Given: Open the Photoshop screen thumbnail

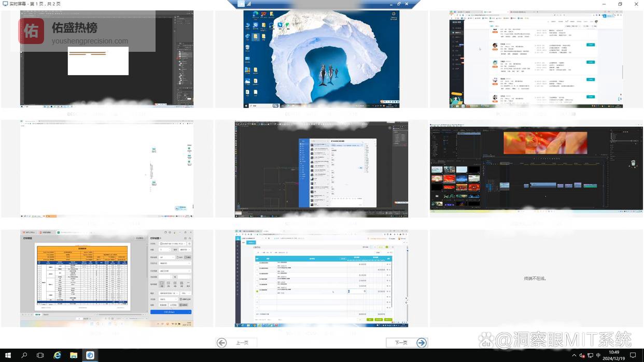Looking at the screenshot, I should coord(107,59).
